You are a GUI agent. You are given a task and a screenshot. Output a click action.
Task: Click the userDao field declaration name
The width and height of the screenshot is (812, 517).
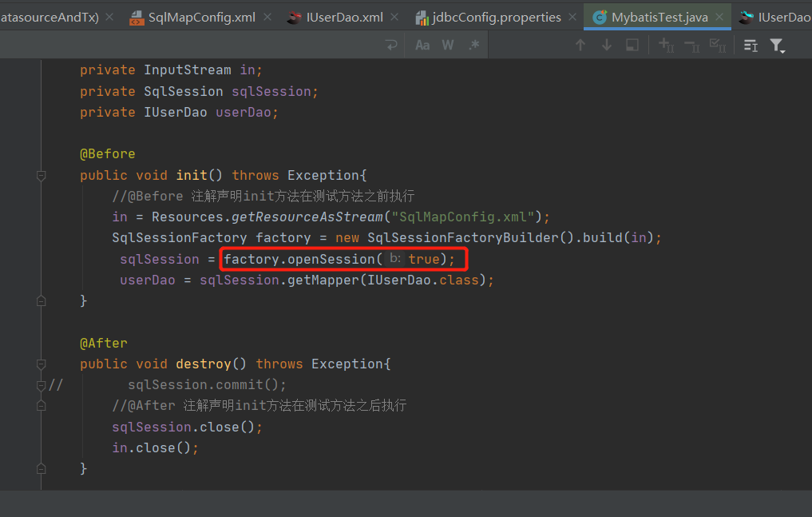tap(244, 112)
